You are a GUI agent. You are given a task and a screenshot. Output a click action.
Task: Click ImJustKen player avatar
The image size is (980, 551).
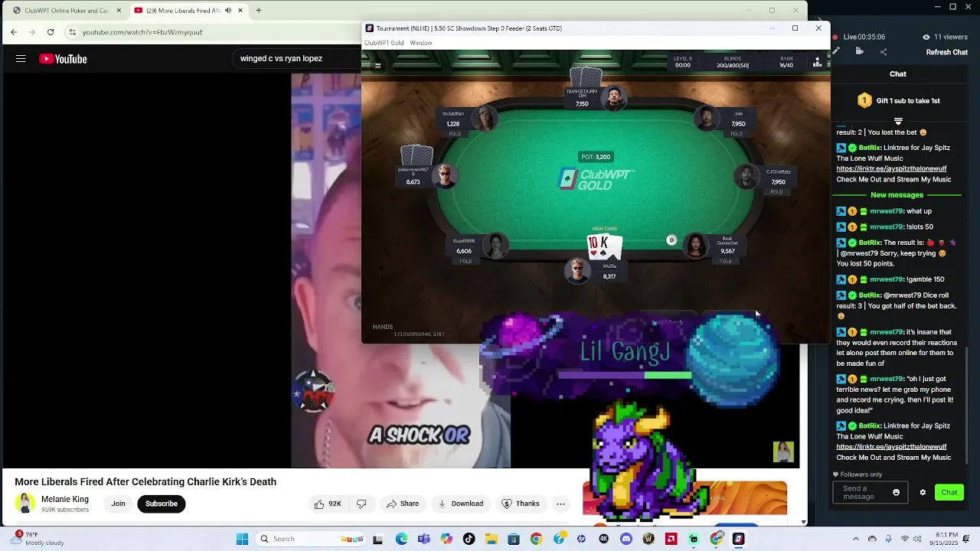coord(485,118)
